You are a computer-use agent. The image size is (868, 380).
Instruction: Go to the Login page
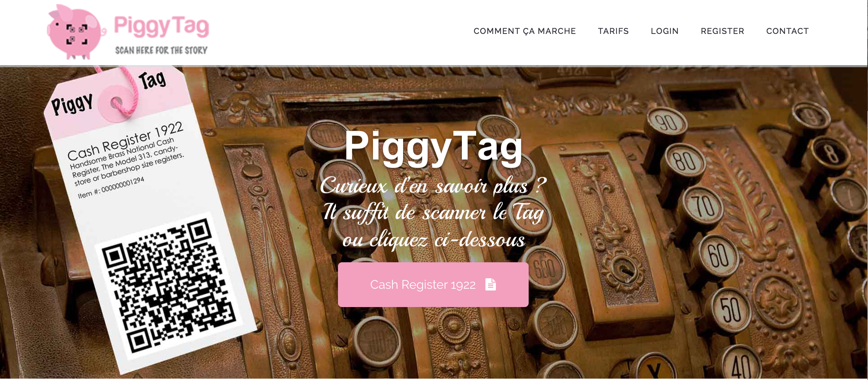click(x=664, y=31)
